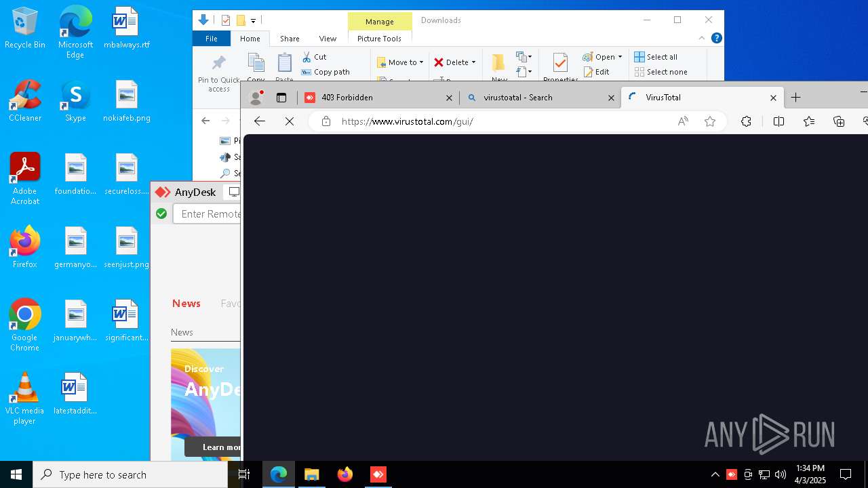Image resolution: width=868 pixels, height=488 pixels.
Task: Switch to virustoatal - Search tab
Action: click(x=540, y=98)
